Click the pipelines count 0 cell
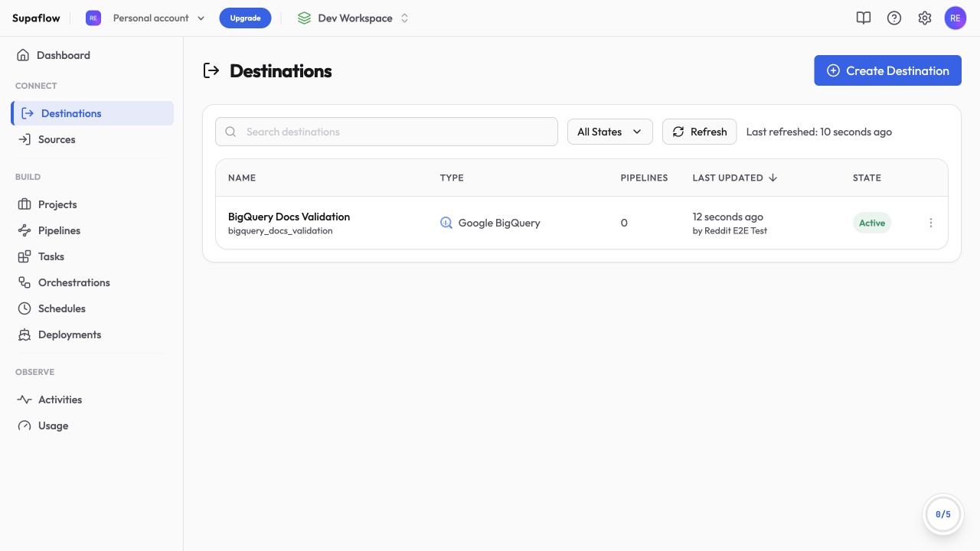The width and height of the screenshot is (980, 551). (x=624, y=223)
